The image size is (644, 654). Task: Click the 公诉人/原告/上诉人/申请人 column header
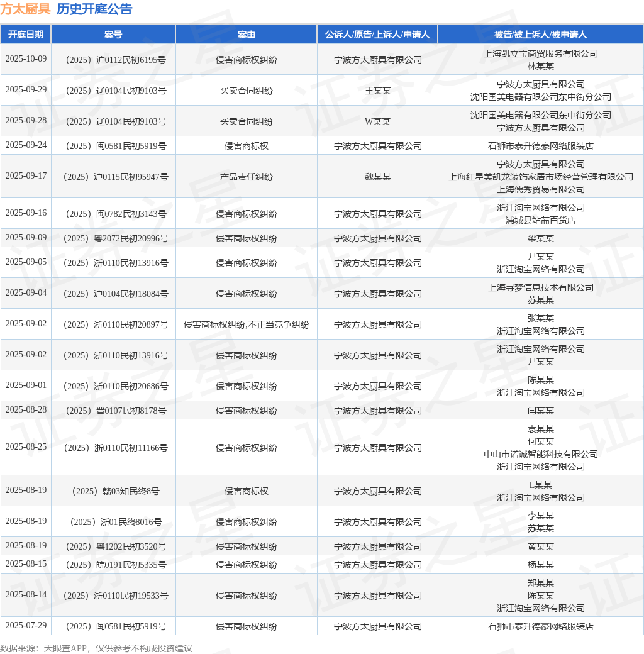(x=377, y=34)
